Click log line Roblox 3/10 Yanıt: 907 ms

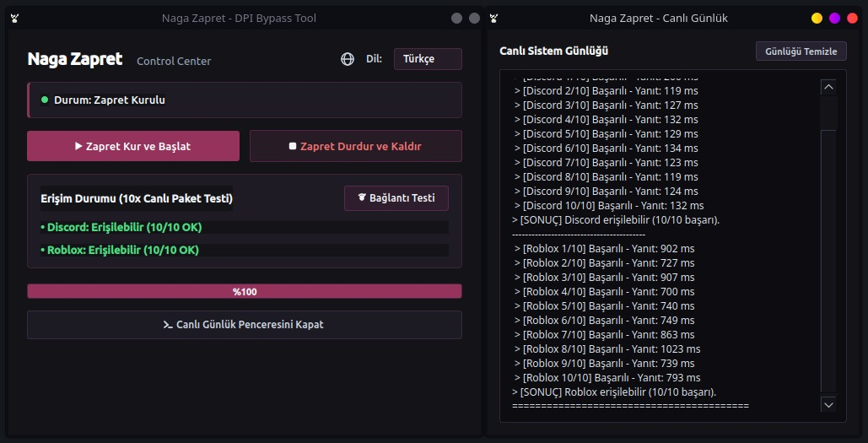[x=605, y=278]
